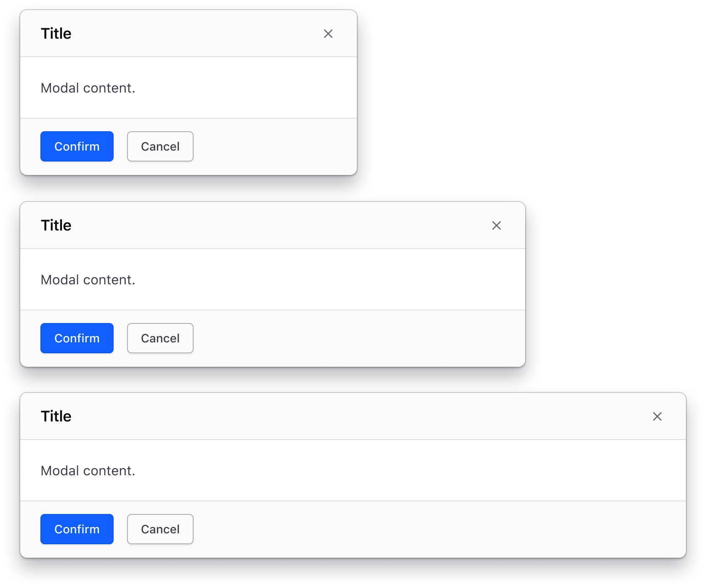Image resolution: width=707 pixels, height=588 pixels.
Task: Click the 'Modal content.' text in the top modal
Action: pyautogui.click(x=88, y=88)
